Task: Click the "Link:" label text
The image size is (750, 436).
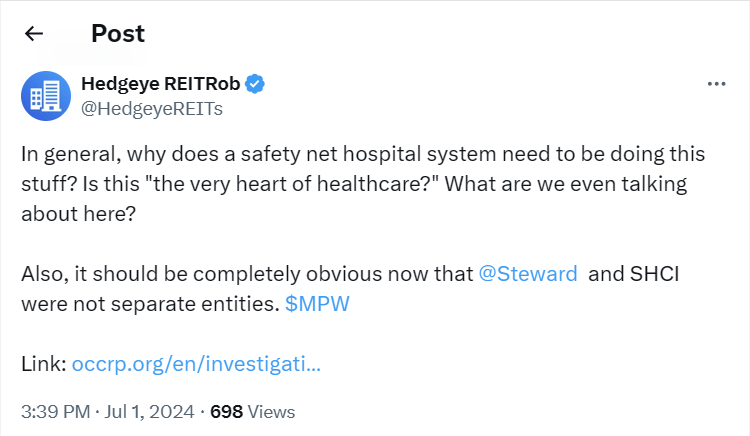Action: coord(43,363)
